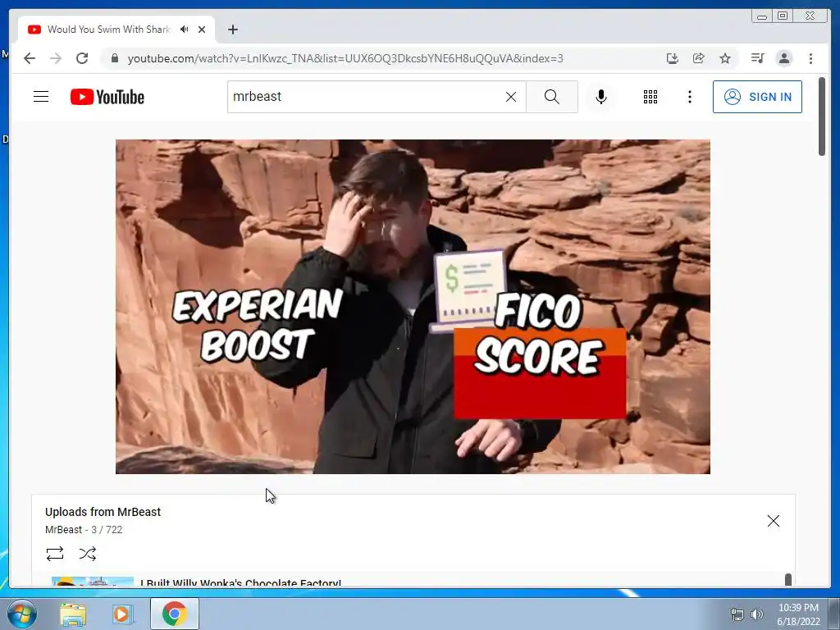Open the Chrome three-dot menu
Screen dimensions: 840x630
point(810,58)
